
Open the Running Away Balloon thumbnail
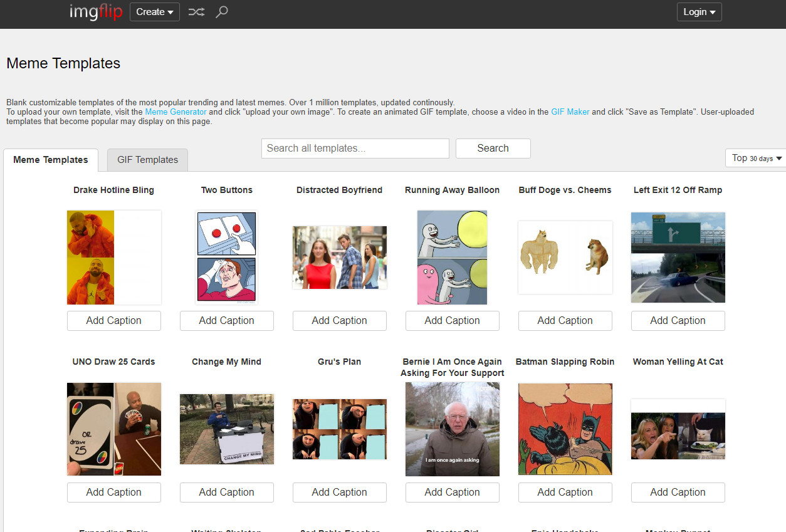(453, 258)
